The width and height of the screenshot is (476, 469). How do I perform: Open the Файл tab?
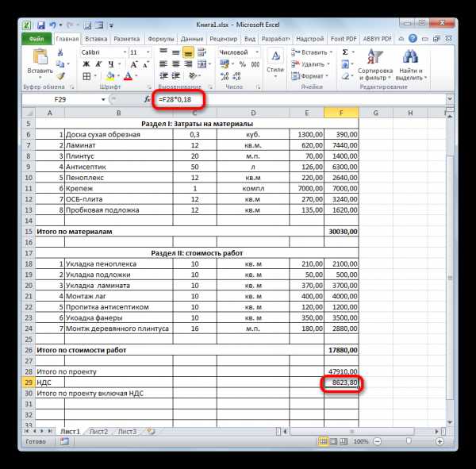point(36,39)
